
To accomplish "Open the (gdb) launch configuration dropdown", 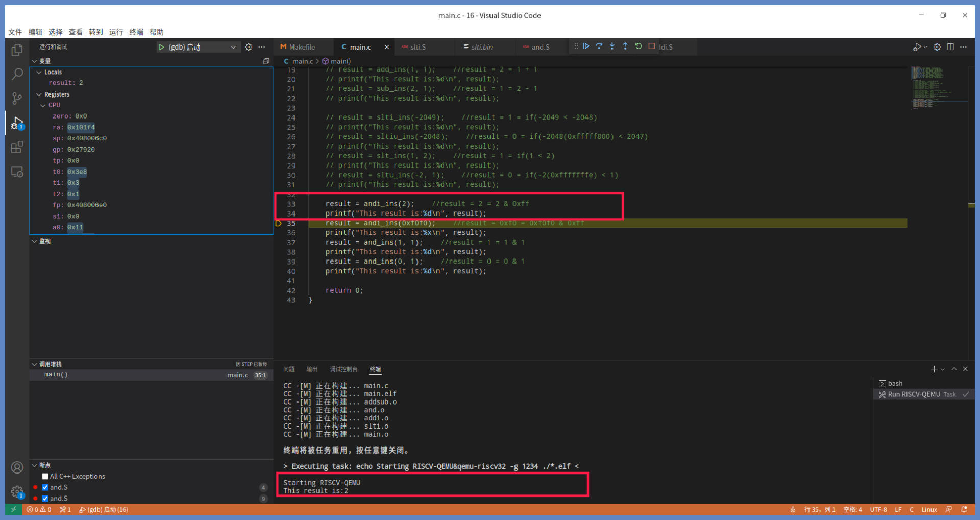I will [233, 47].
